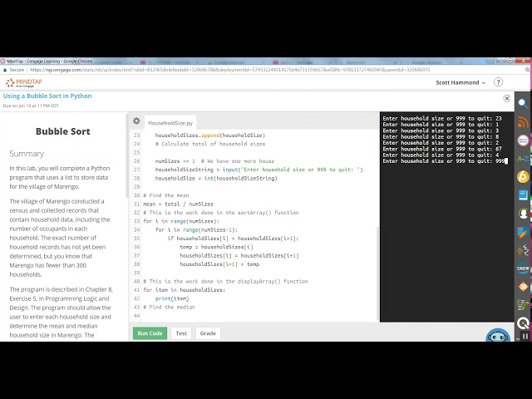Open 'Using a Bubble Sort in Python' title link

47,96
